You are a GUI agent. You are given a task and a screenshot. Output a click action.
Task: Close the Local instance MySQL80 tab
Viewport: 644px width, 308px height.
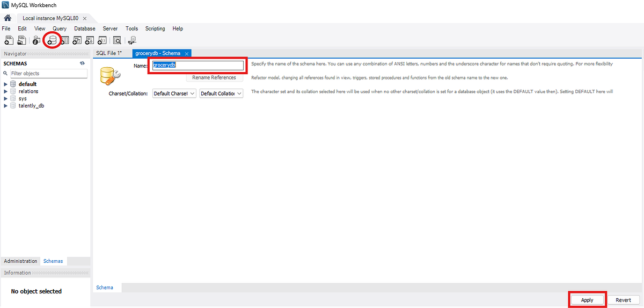(85, 18)
